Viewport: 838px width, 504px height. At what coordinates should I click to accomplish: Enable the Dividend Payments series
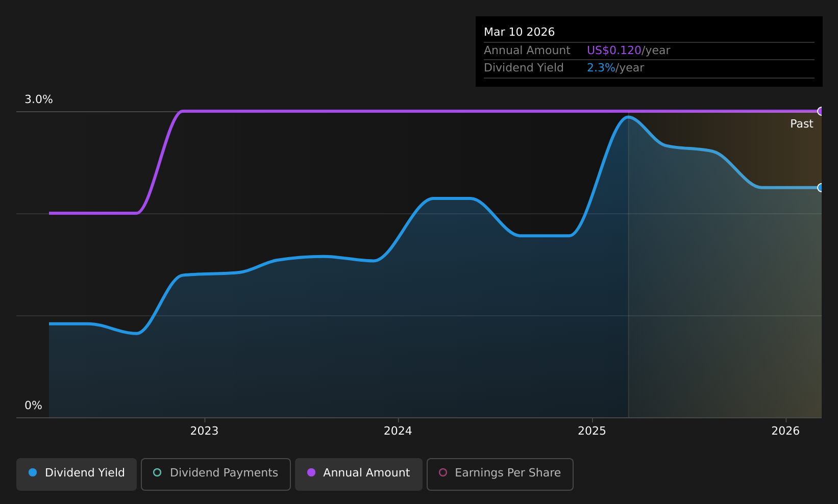coord(216,474)
